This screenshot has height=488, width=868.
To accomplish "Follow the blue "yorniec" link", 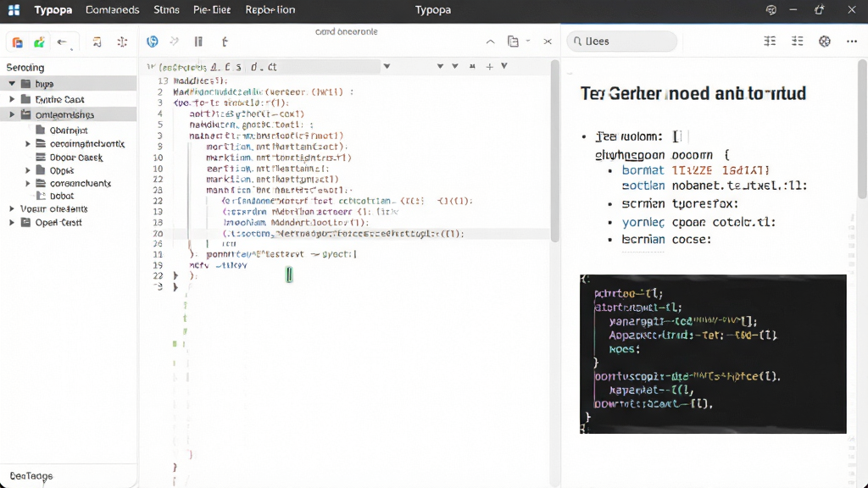I will click(x=643, y=223).
